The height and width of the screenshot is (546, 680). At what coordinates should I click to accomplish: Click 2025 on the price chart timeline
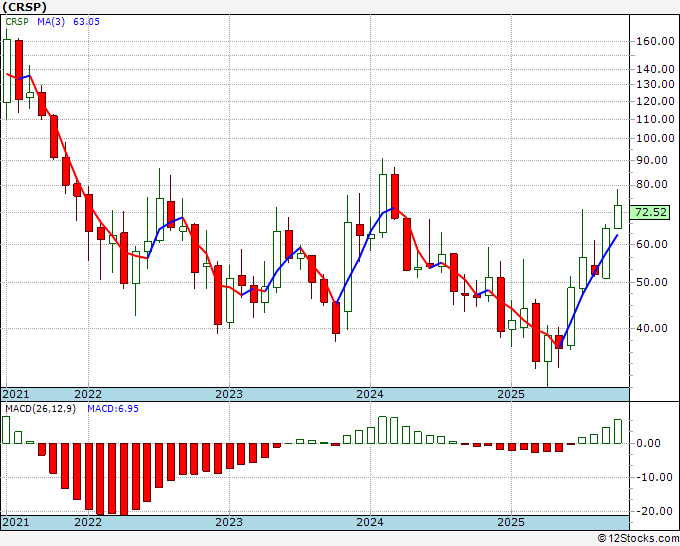(x=511, y=394)
